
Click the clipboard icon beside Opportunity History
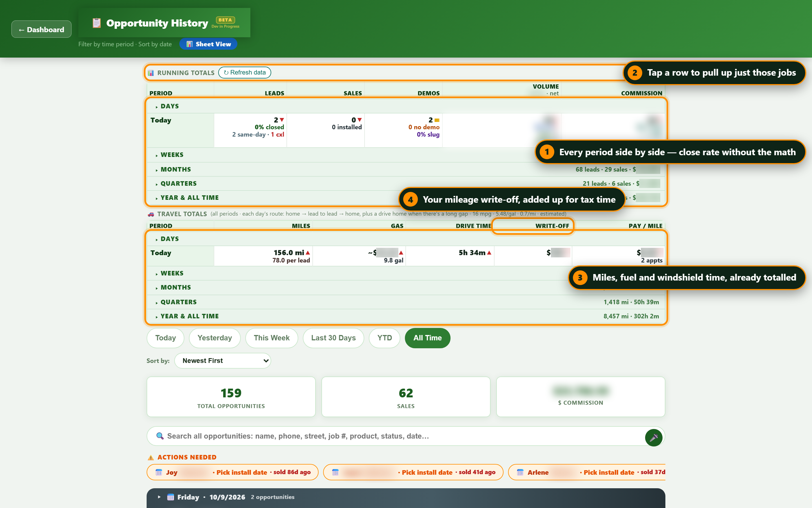click(97, 23)
